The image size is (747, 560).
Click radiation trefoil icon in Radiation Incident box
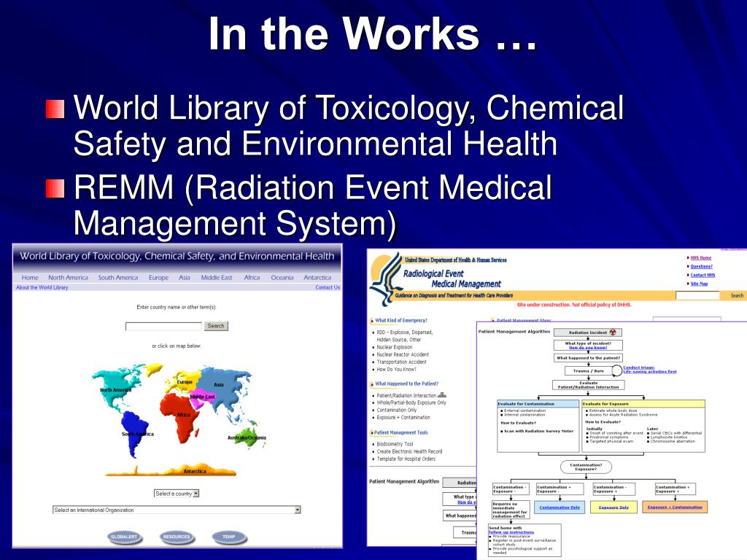[613, 332]
